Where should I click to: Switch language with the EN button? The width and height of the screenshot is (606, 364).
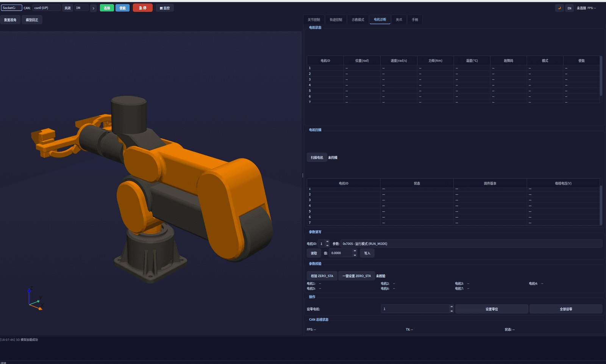pos(569,8)
